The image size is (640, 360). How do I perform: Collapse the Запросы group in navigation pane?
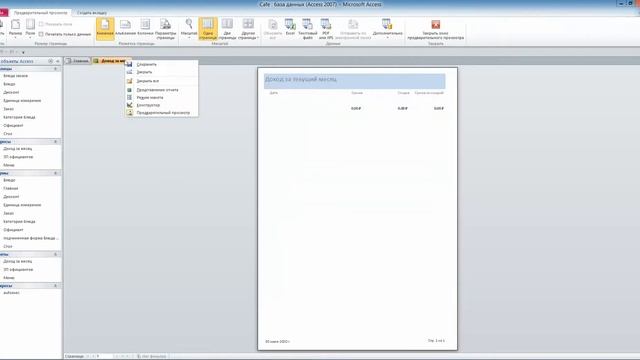(56, 142)
